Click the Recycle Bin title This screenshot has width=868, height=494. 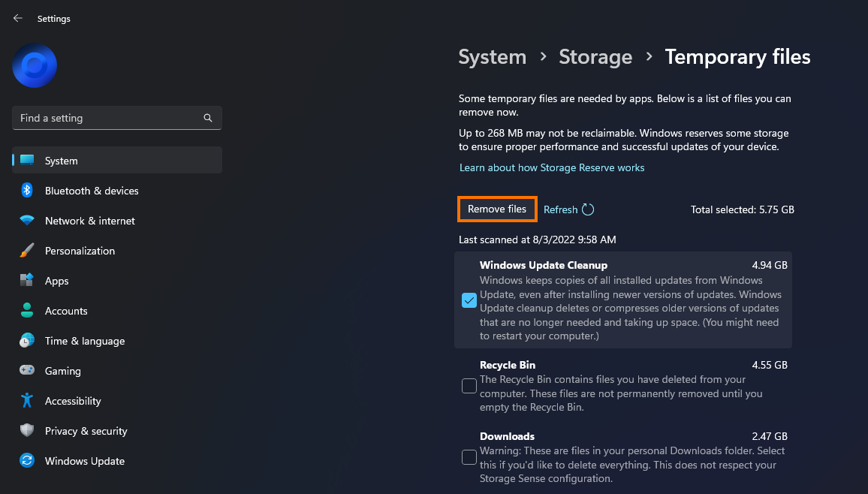point(508,365)
